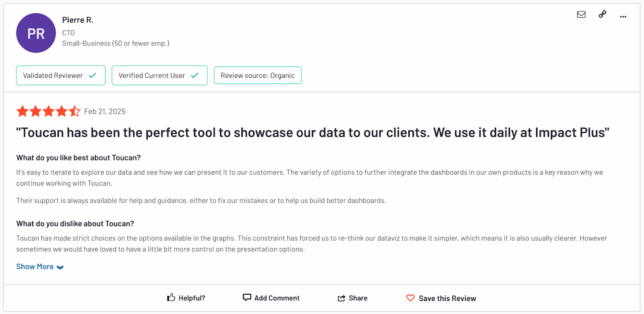The height and width of the screenshot is (314, 644).
Task: Click the green checkmark on Validated Reviewer
Action: tap(92, 75)
